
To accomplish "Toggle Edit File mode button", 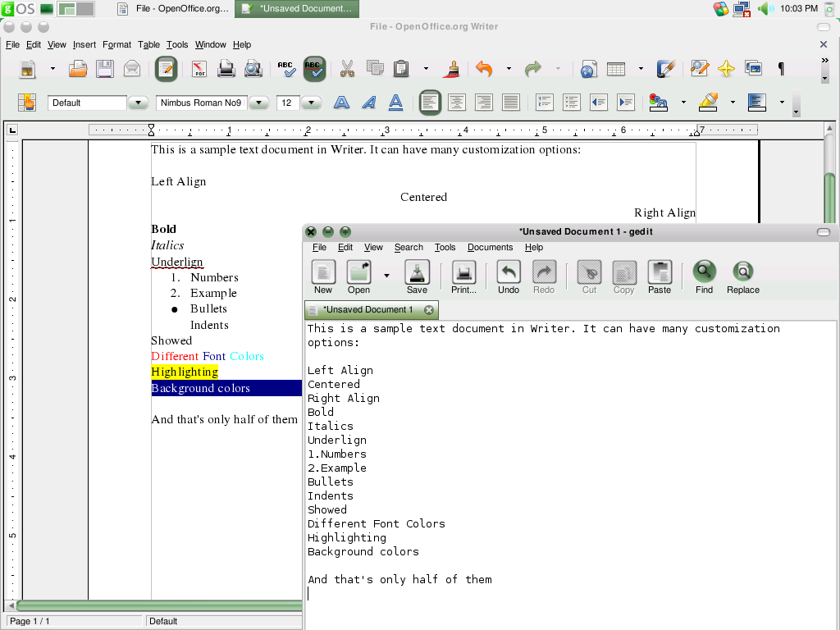I will point(166,69).
